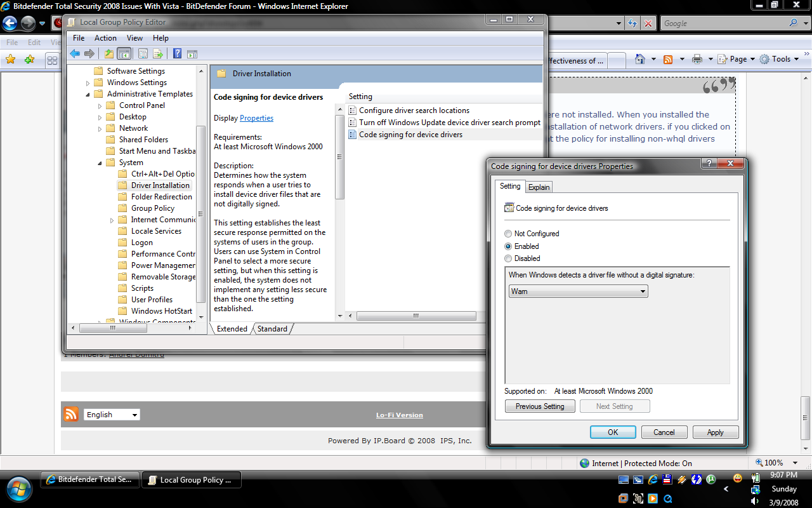
Task: Click in the Google search box
Action: pyautogui.click(x=724, y=23)
